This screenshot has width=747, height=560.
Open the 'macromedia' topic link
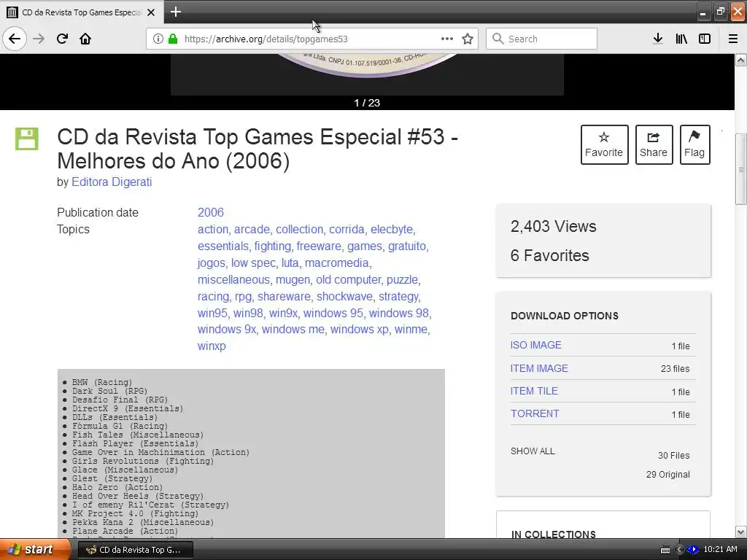click(x=336, y=262)
